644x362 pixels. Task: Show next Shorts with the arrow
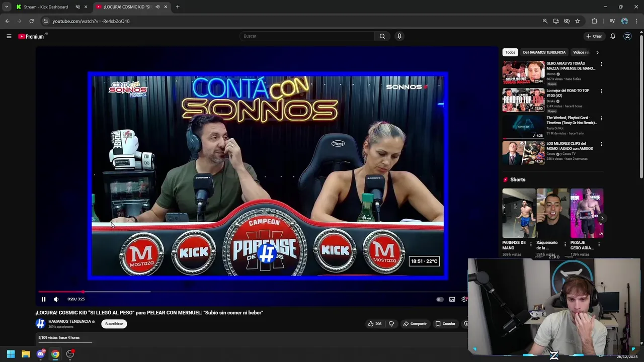pos(602,218)
